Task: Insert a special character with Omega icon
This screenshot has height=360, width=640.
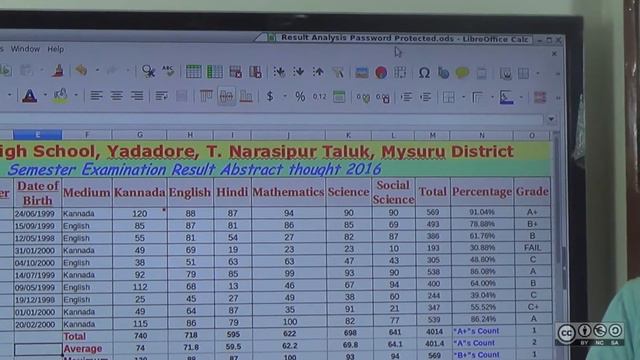Action: 424,73
